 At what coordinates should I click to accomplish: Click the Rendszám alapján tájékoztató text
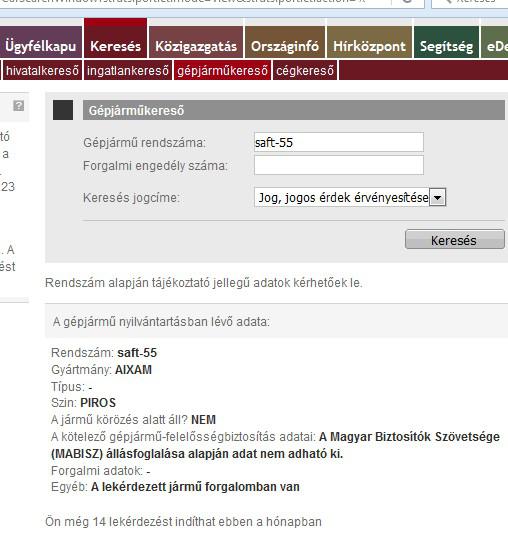[x=204, y=283]
